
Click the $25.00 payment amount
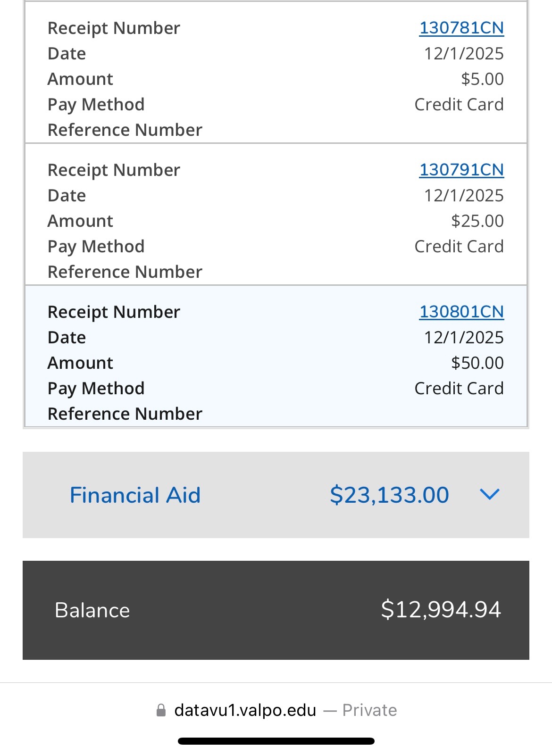[x=477, y=221]
